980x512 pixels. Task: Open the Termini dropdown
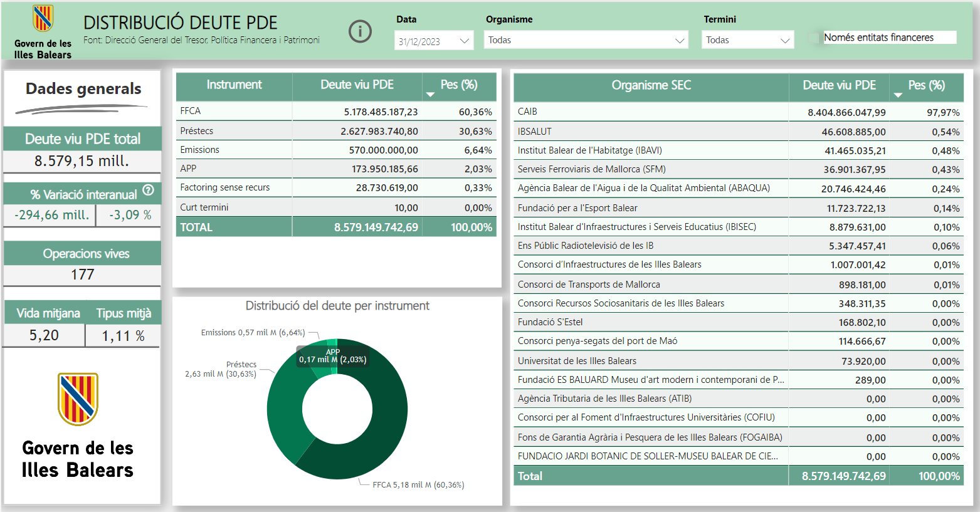tap(747, 40)
